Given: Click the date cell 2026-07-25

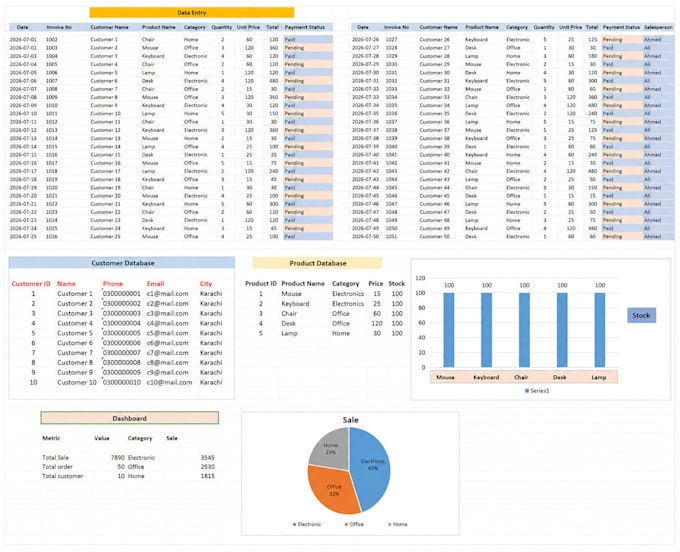Looking at the screenshot, I should pos(23,237).
